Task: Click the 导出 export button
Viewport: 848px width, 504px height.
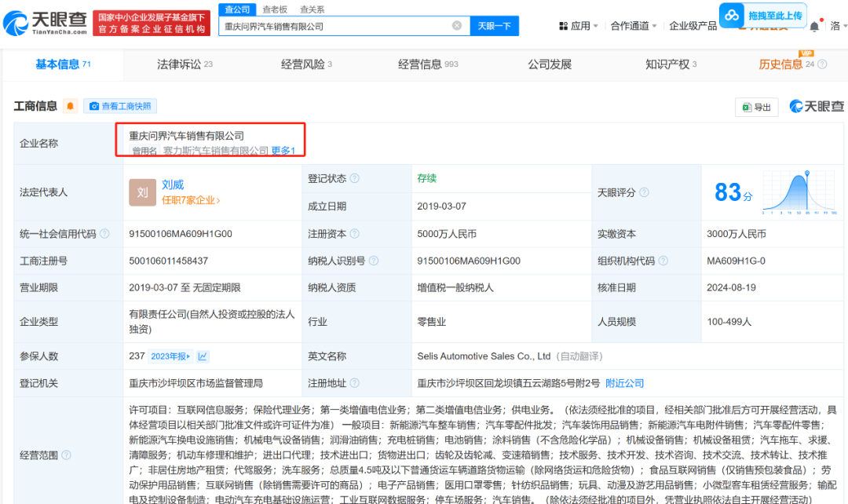Action: point(756,108)
